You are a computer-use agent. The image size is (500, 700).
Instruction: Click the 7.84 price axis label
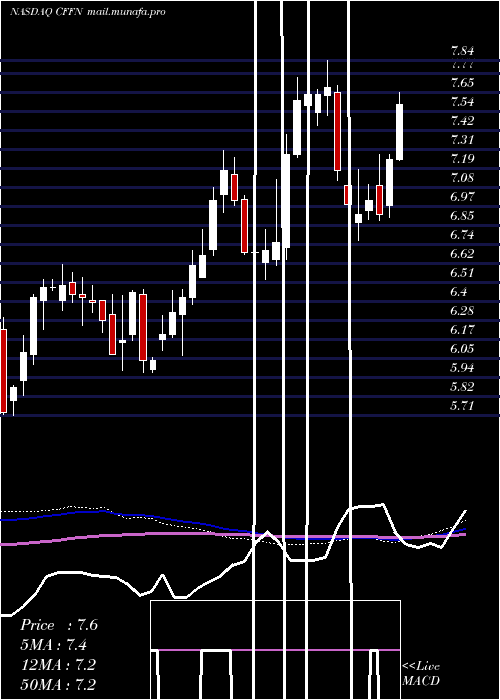462,50
